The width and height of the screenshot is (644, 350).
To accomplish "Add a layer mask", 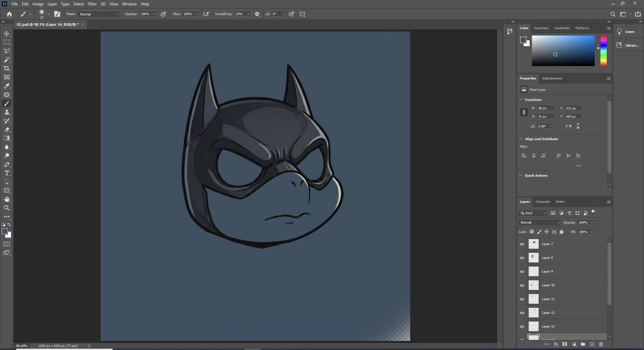I will 565,344.
